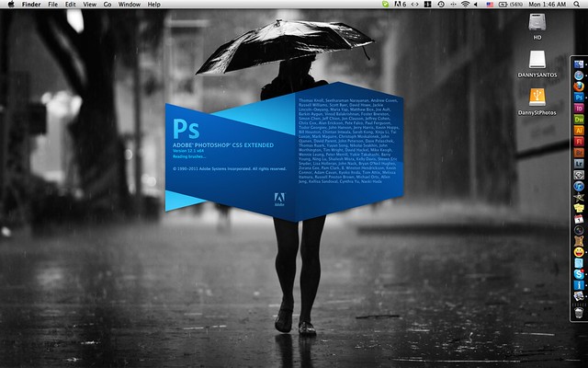
Task: Click the battery status indicator
Action: click(511, 5)
